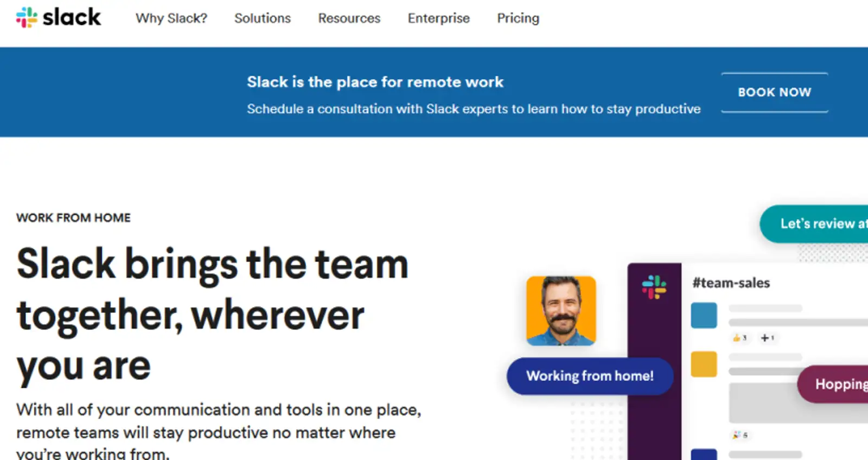Screen dimensions: 868x460
Task: Click the man's profile photo thumbnail
Action: (561, 311)
